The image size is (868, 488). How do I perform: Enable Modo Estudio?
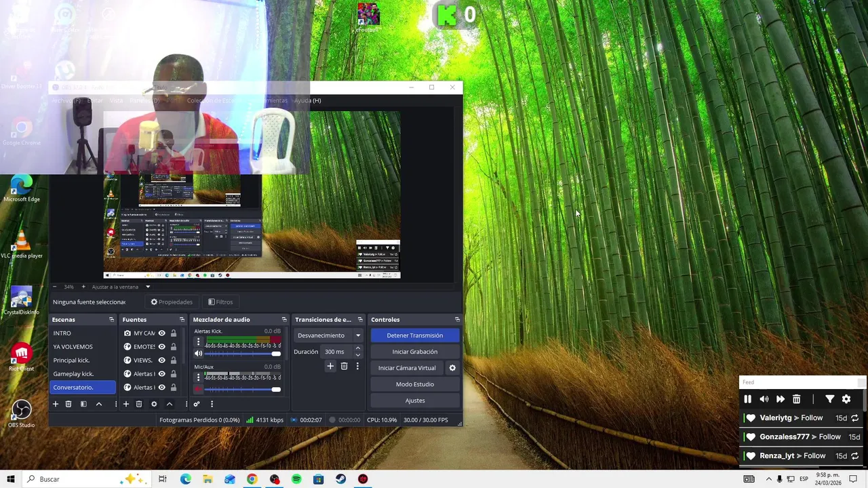(x=415, y=384)
